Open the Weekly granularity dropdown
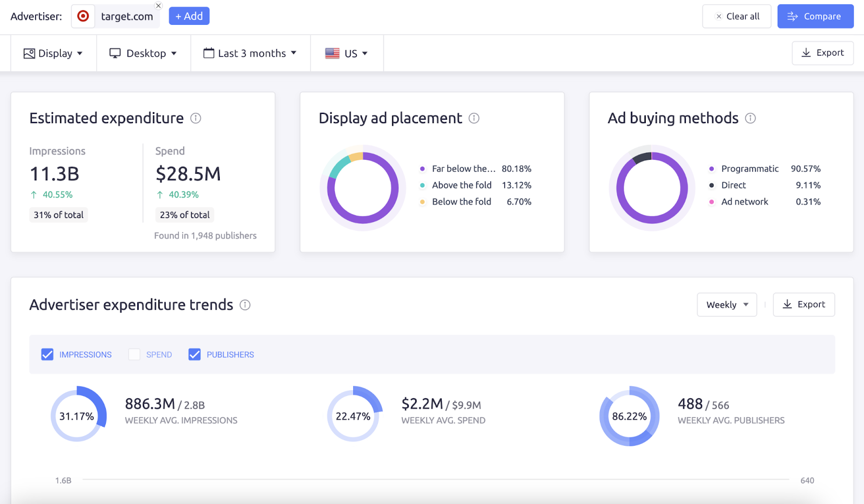Image resolution: width=864 pixels, height=504 pixels. [x=726, y=304]
